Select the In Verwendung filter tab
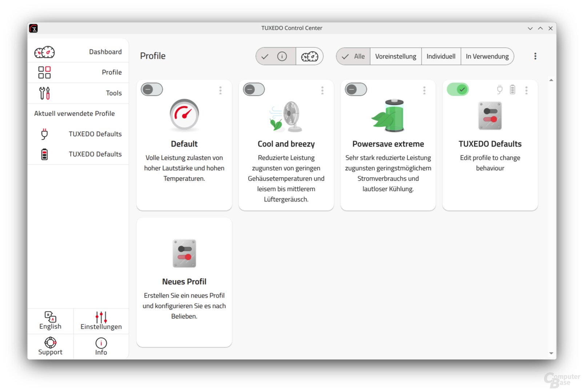 point(487,56)
